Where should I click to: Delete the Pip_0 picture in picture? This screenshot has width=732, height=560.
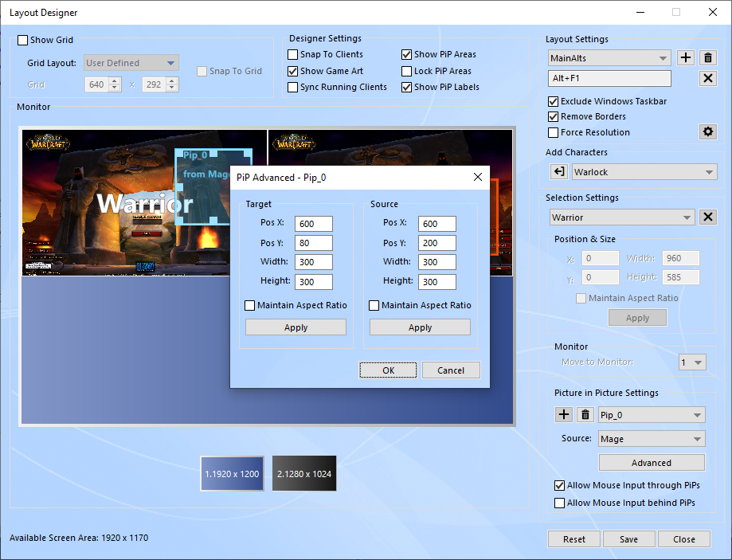585,414
